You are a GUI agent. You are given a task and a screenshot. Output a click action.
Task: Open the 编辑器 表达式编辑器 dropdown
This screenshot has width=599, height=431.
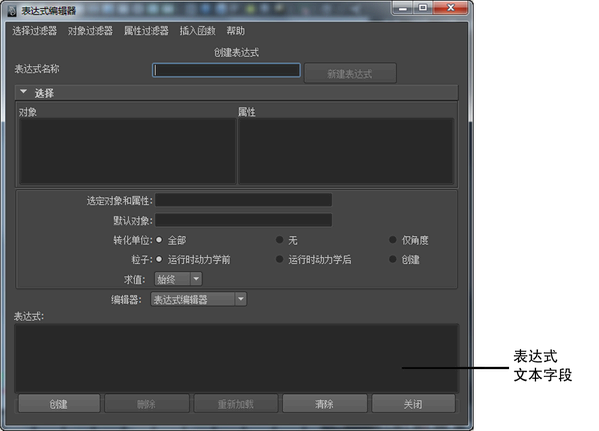click(199, 299)
